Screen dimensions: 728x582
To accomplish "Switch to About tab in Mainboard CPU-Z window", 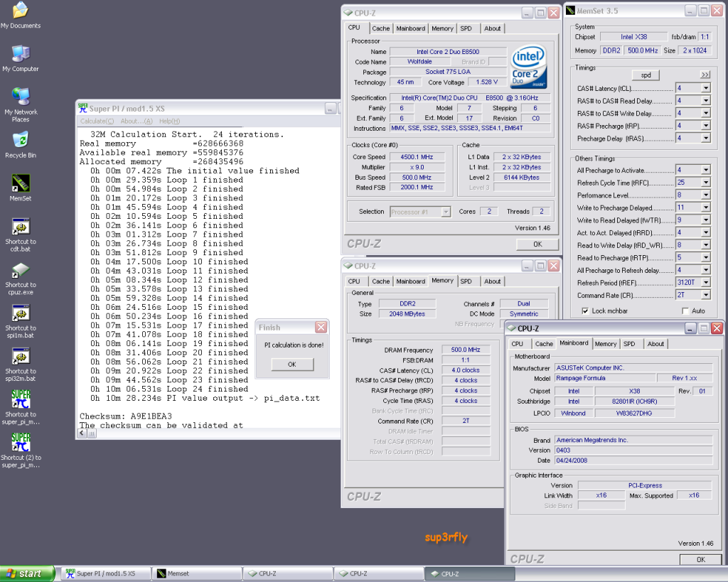I will (655, 344).
